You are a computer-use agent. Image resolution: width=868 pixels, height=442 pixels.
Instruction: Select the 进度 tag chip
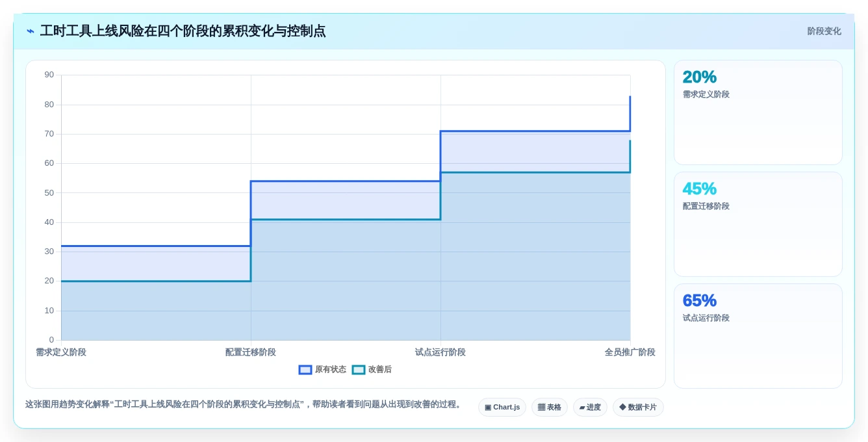(x=590, y=407)
